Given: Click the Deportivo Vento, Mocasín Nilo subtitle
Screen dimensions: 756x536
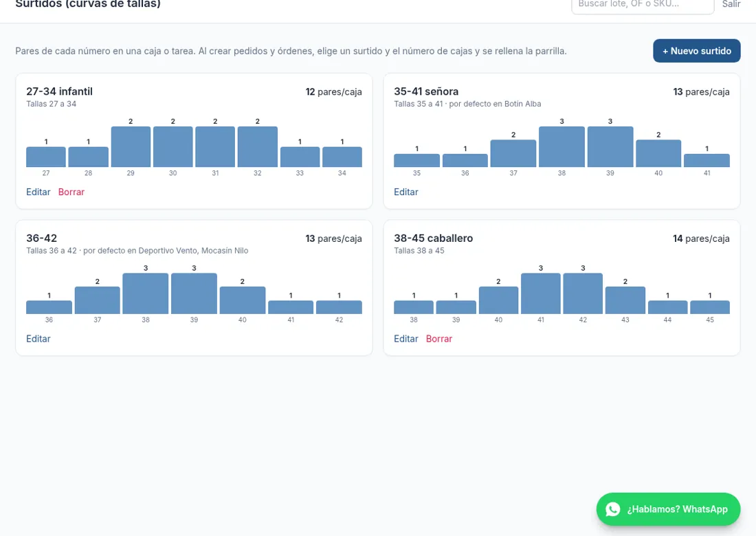Looking at the screenshot, I should coord(137,251).
